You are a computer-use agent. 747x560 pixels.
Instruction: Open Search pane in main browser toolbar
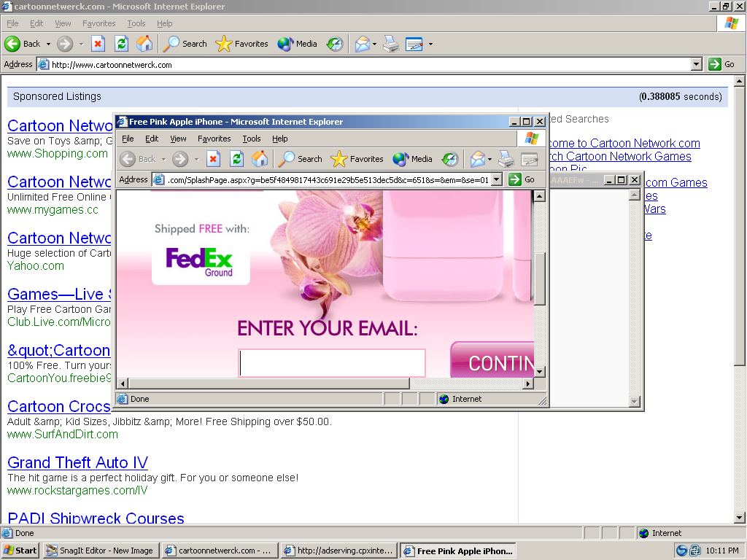(185, 44)
